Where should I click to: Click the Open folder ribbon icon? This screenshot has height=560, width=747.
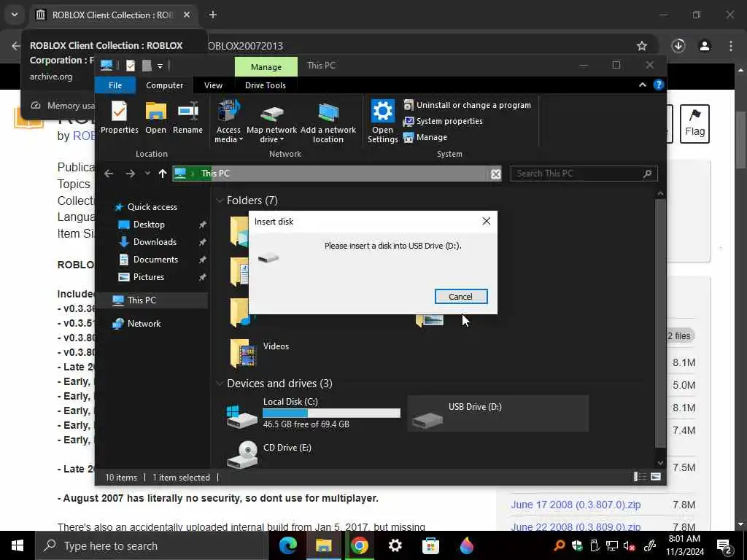coord(156,117)
